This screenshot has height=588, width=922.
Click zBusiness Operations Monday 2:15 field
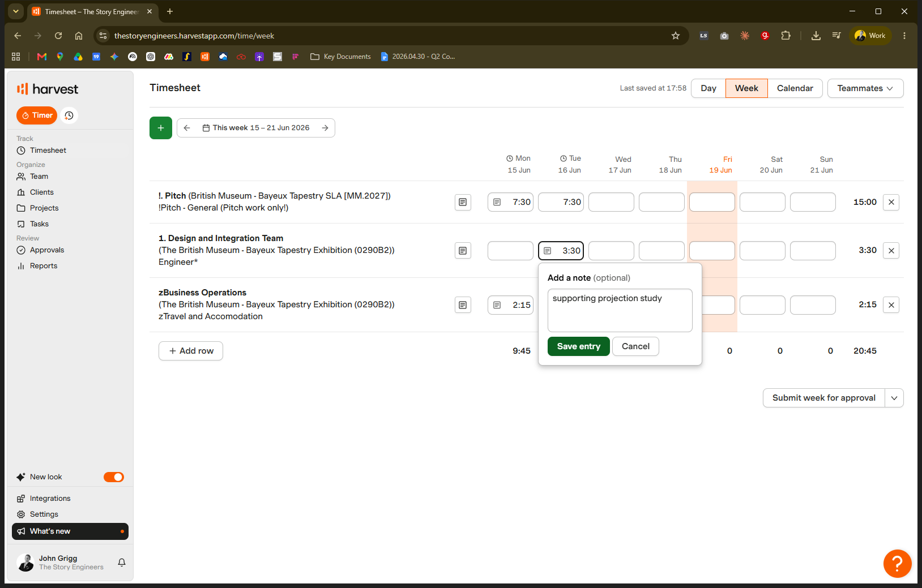[x=510, y=305]
